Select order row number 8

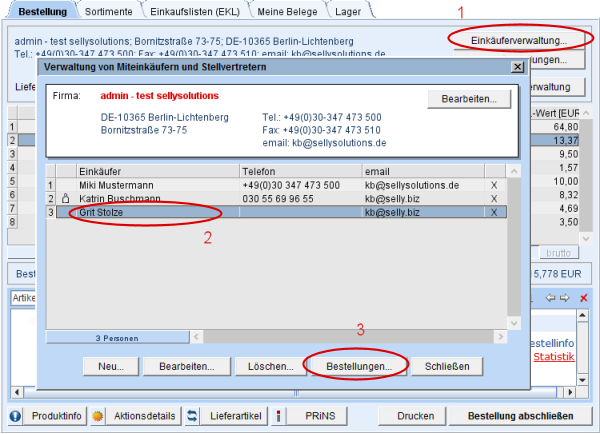point(12,222)
